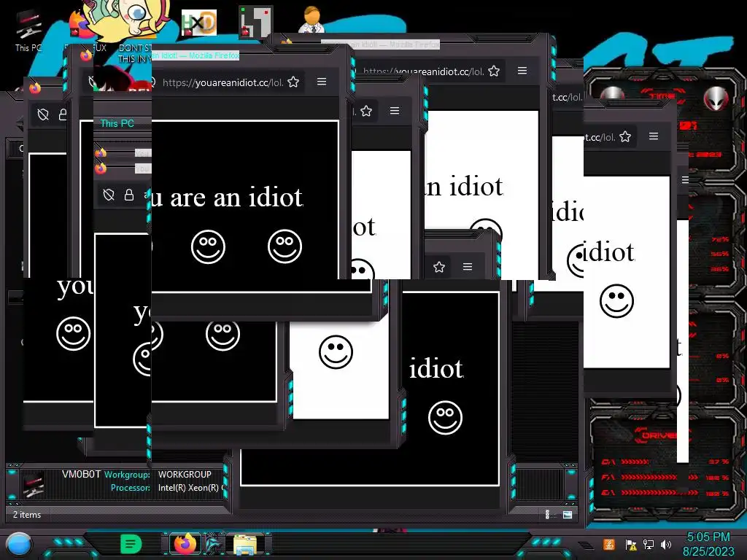The height and width of the screenshot is (560, 747).
Task: Open green notes app on taskbar
Action: (x=131, y=544)
